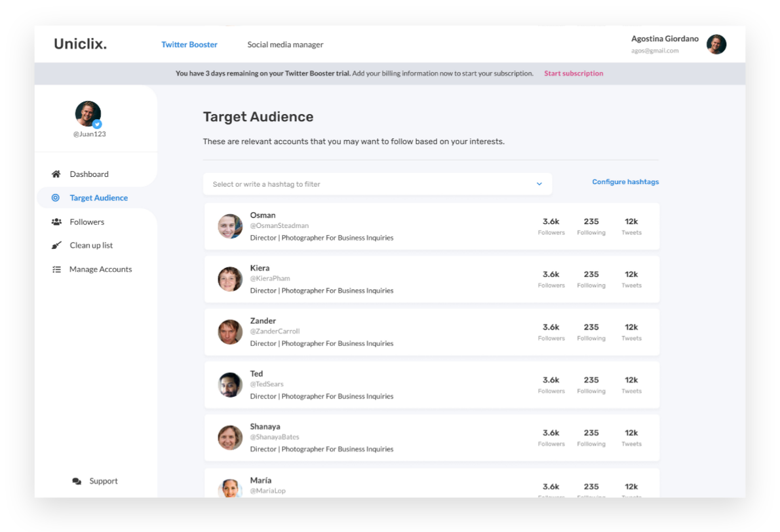The width and height of the screenshot is (780, 532).
Task: Click Kiera's profile picture
Action: (x=230, y=279)
